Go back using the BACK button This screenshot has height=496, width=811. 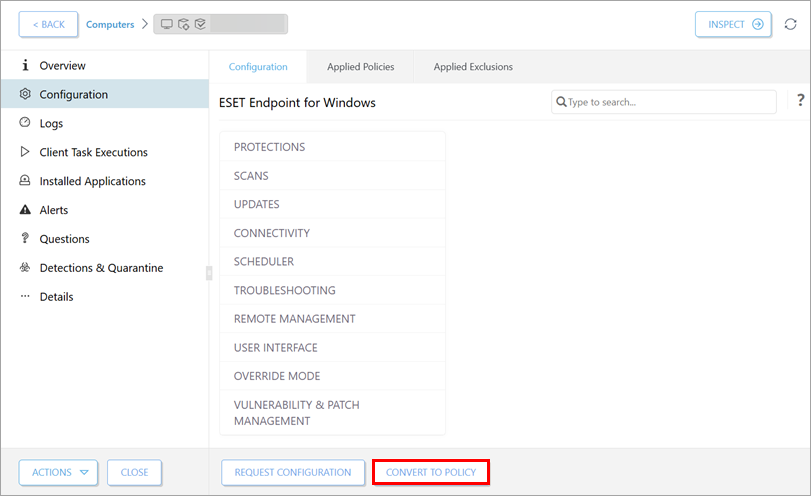pos(48,24)
